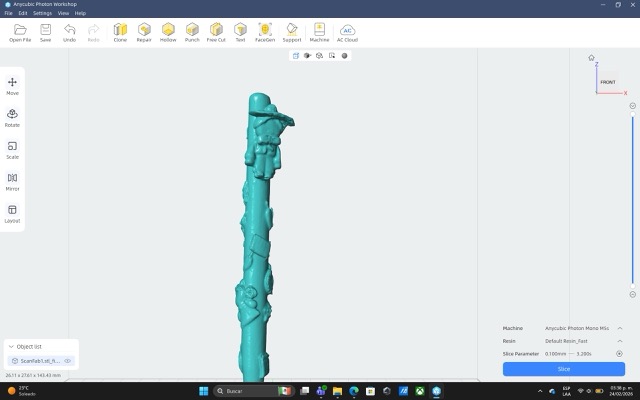Click the blue cube view-mode icon
Screen dimensions: 640x400
pyautogui.click(x=296, y=56)
